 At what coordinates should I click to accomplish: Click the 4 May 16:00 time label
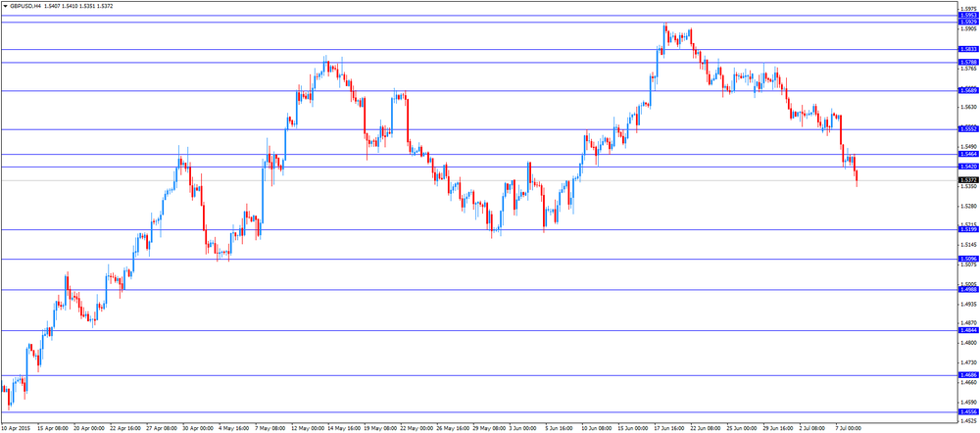tap(235, 429)
